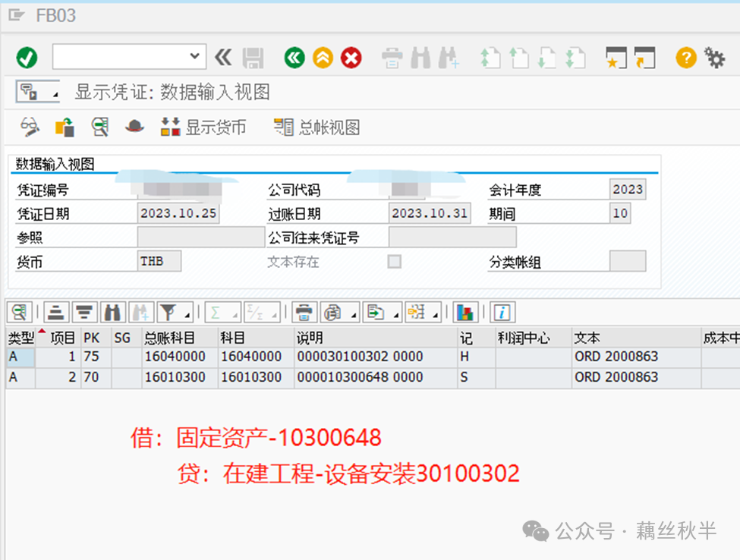The image size is (740, 560).
Task: Toggle the 文本存在 checkbox
Action: click(x=395, y=261)
